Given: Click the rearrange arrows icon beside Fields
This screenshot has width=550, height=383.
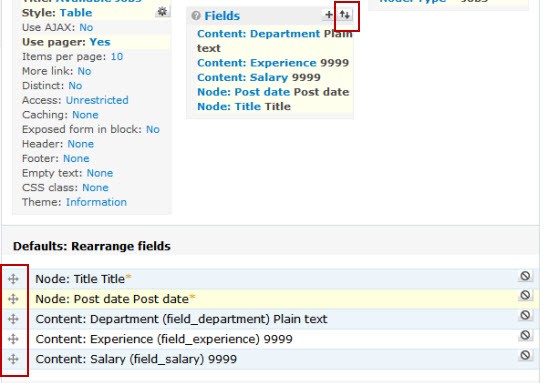Looking at the screenshot, I should (345, 15).
